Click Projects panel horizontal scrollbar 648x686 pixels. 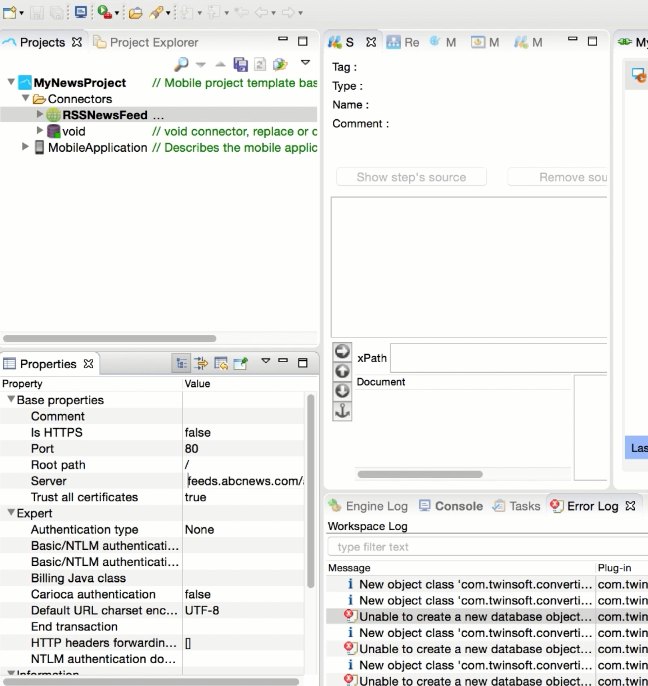click(x=109, y=338)
